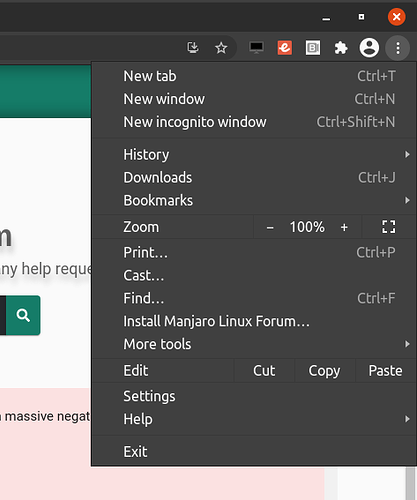417x500 pixels.
Task: Bookmark this page with the star icon
Action: pos(221,48)
